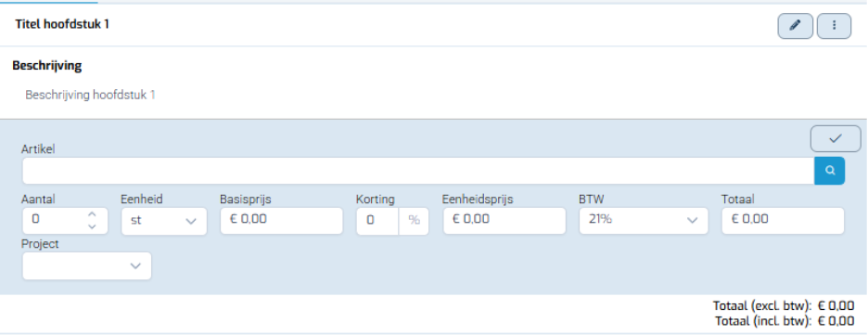Open the three-dot options menu
868x335 pixels.
point(834,26)
